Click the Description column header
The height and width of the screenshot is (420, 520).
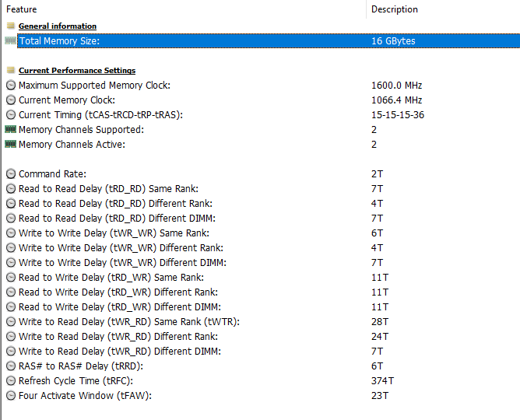[394, 9]
